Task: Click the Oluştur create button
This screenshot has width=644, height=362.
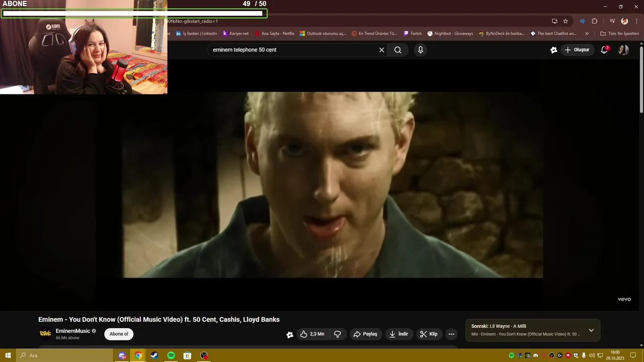Action: (577, 50)
